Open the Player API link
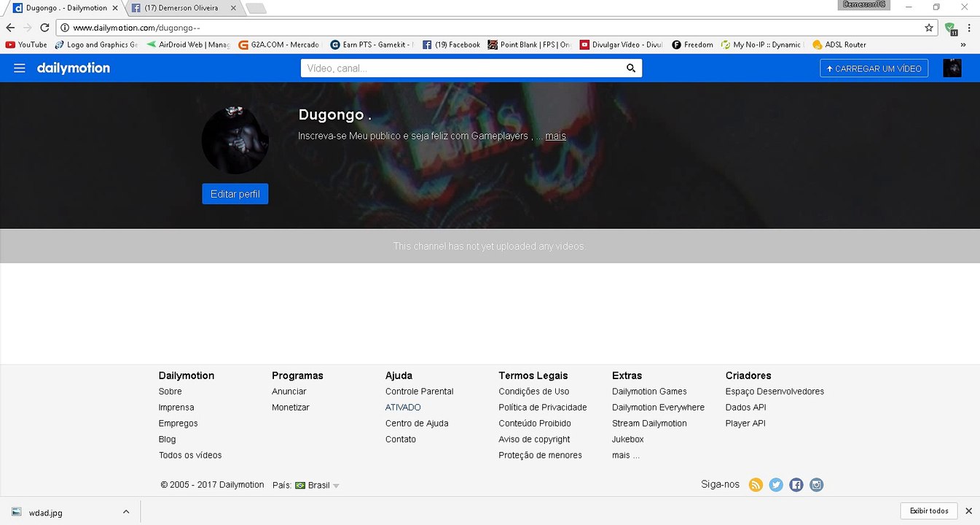 click(745, 424)
